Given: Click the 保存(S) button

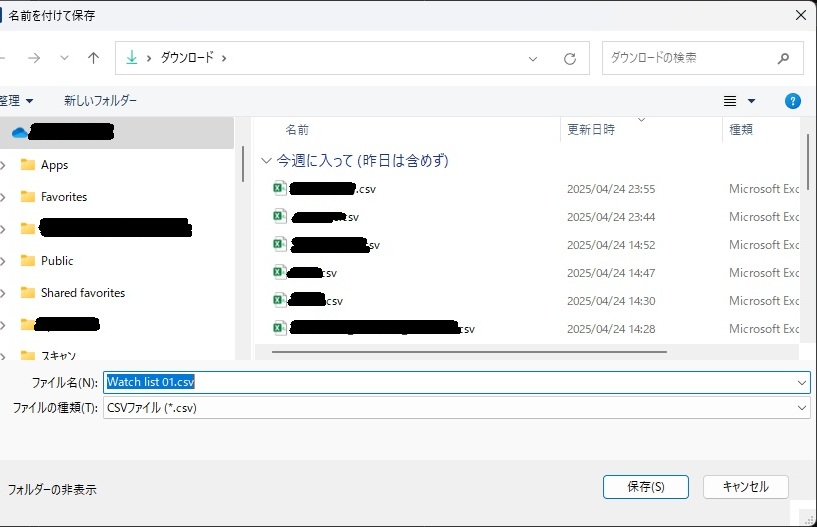Looking at the screenshot, I should 646,487.
